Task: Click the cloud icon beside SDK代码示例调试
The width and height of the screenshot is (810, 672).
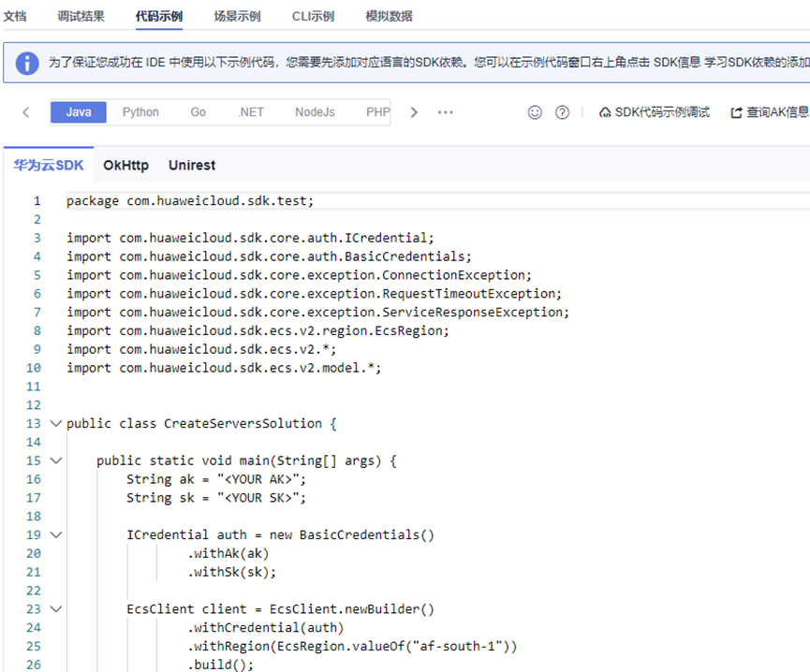Action: [604, 112]
